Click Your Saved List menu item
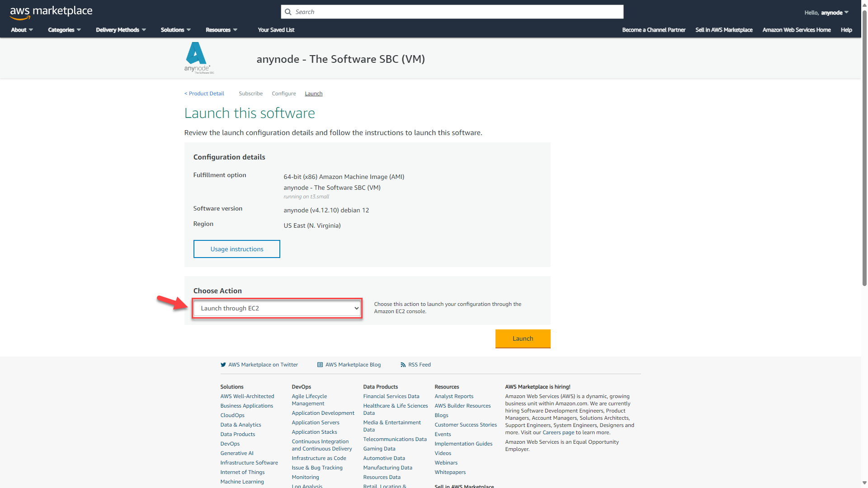Viewport: 868px width, 488px height. (x=277, y=29)
